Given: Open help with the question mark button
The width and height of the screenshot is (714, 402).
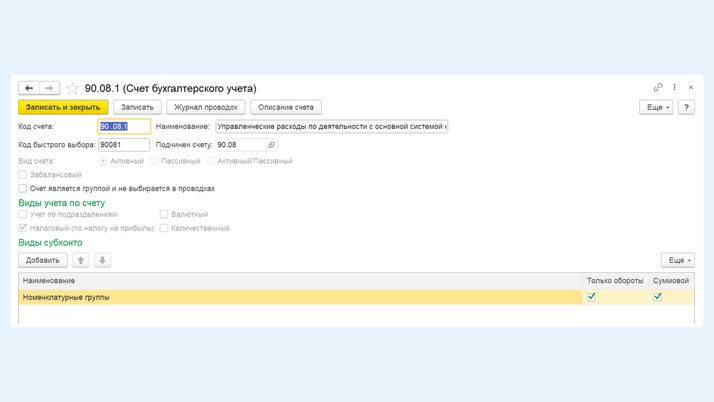Looking at the screenshot, I should point(686,107).
